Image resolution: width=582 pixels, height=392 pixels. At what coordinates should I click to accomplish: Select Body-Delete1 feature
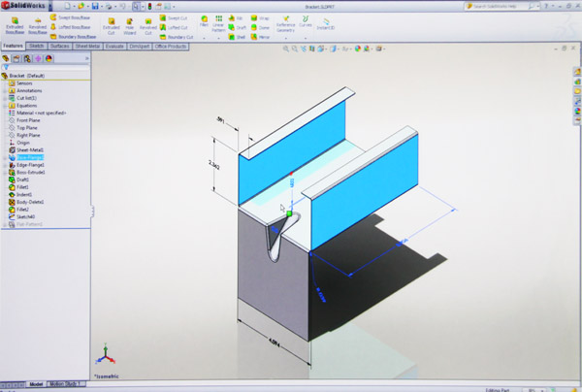pos(26,202)
